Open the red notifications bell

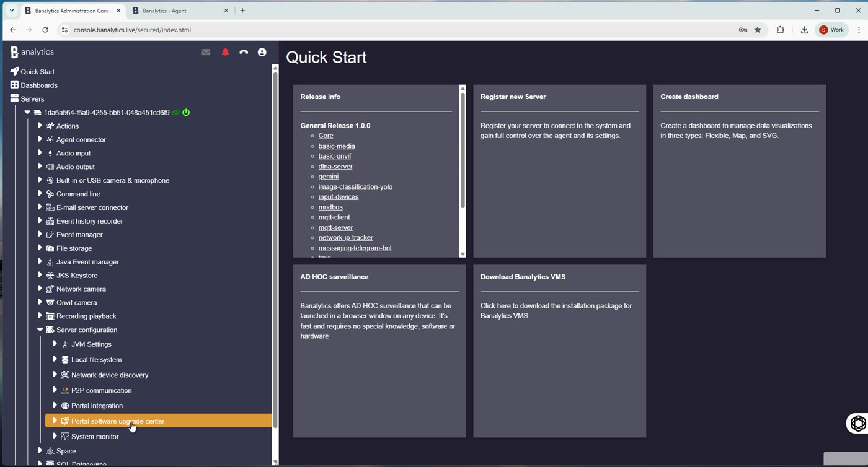(x=225, y=53)
